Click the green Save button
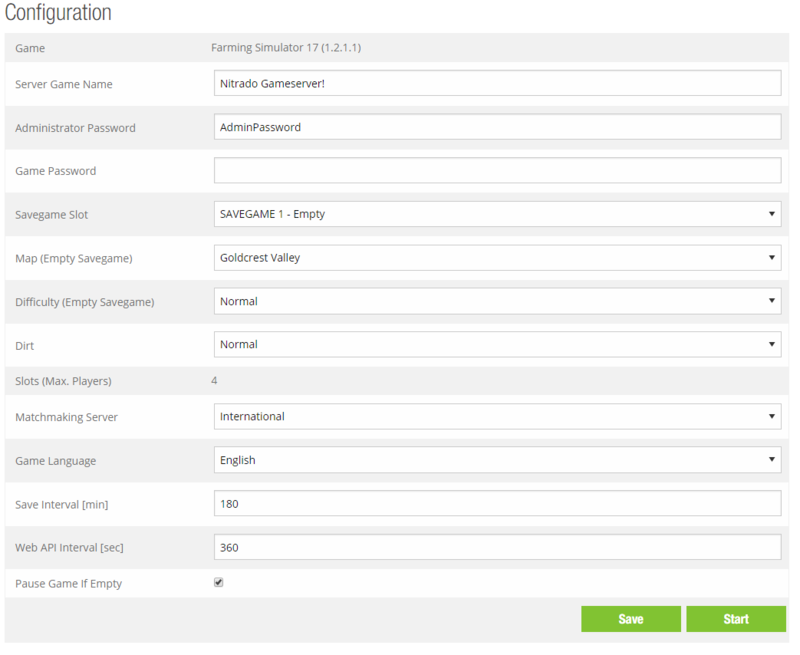Viewport: 800px width, 655px height. [631, 619]
